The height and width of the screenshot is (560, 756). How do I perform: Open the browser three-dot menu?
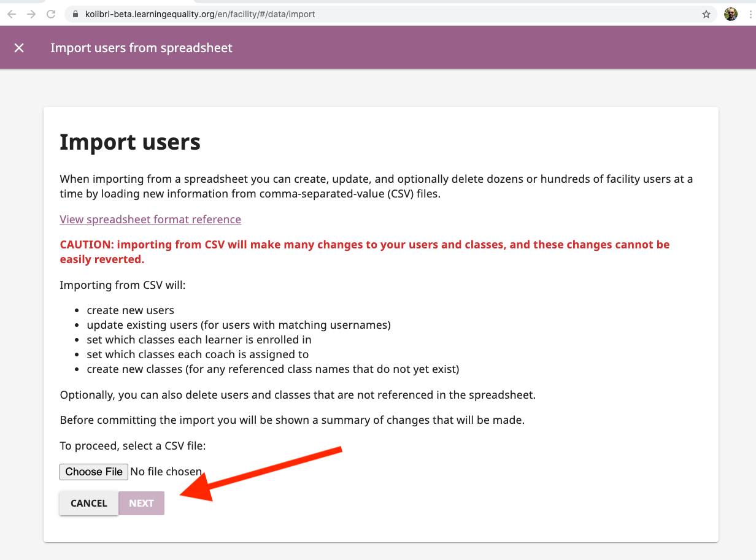(x=750, y=13)
